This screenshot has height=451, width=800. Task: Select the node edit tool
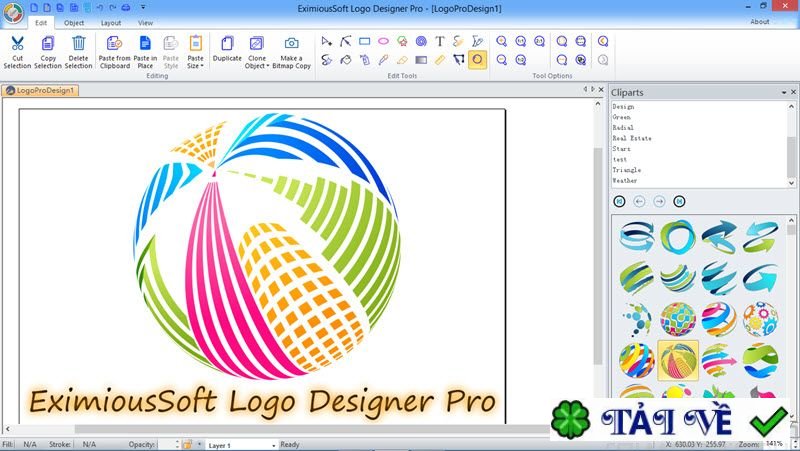tap(345, 41)
